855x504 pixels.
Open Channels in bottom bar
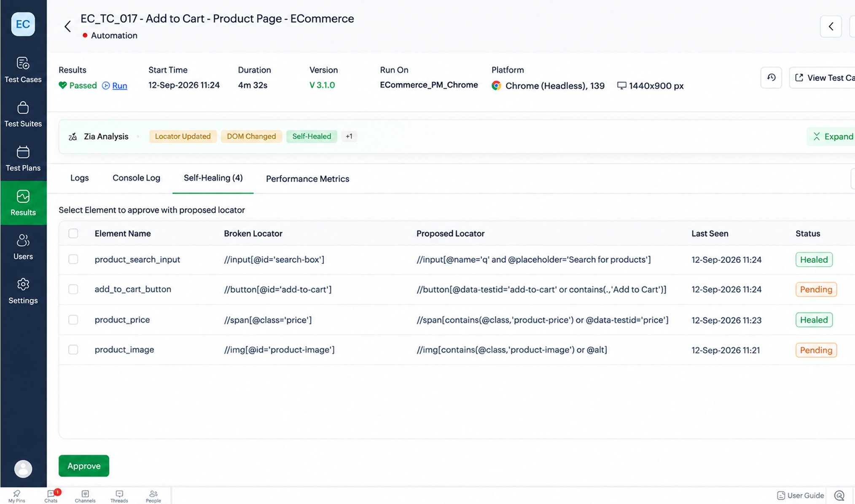pyautogui.click(x=85, y=496)
